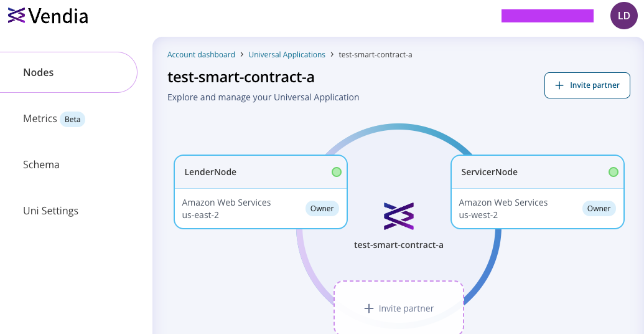Open Uni Settings in the sidebar

coord(50,211)
